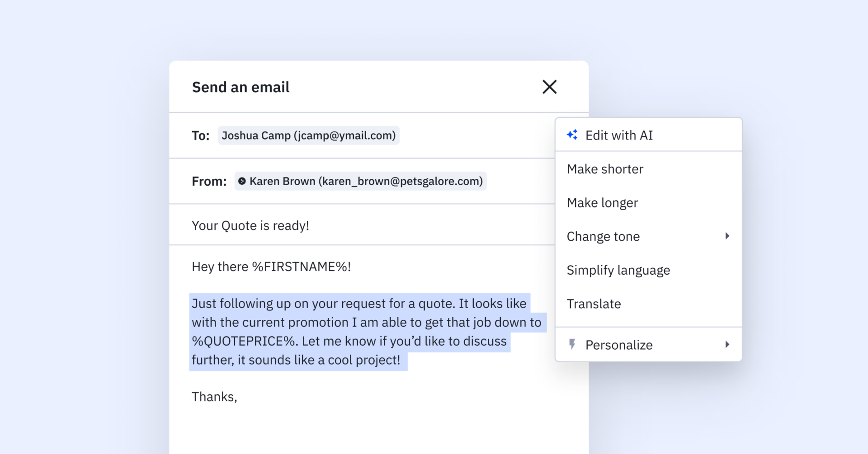Screen dimensions: 868x454
Task: Click the lightning bolt Personalize icon
Action: pyautogui.click(x=572, y=344)
